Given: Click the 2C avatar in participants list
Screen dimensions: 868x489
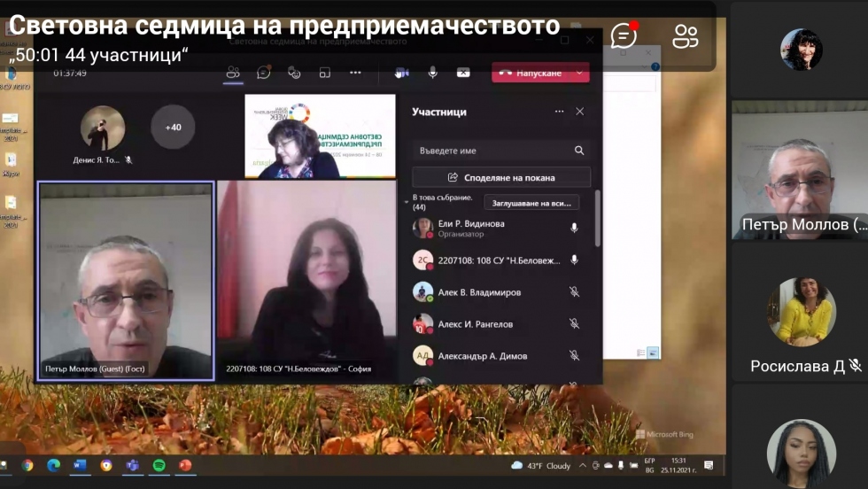Looking at the screenshot, I should pos(423,260).
